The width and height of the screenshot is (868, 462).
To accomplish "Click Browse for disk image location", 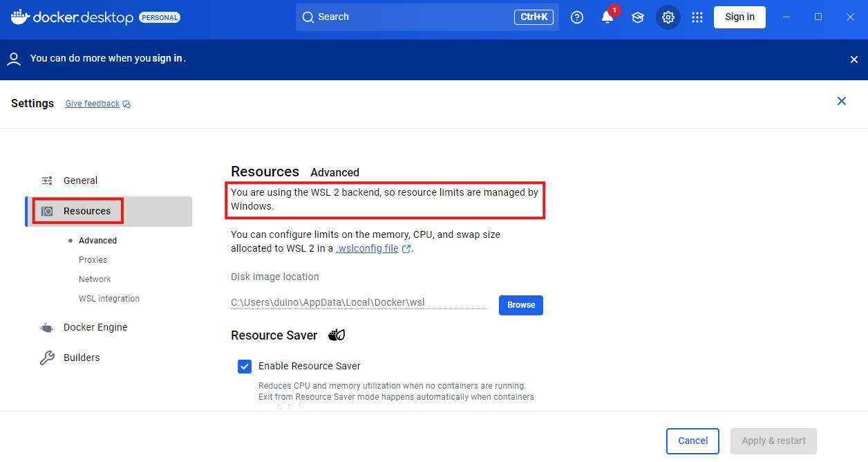I will (521, 305).
